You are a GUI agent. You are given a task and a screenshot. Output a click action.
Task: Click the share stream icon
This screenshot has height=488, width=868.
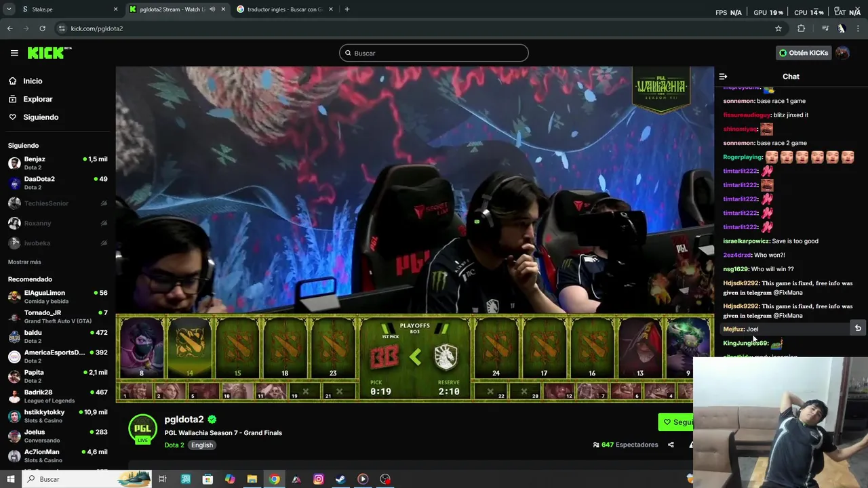[671, 445]
